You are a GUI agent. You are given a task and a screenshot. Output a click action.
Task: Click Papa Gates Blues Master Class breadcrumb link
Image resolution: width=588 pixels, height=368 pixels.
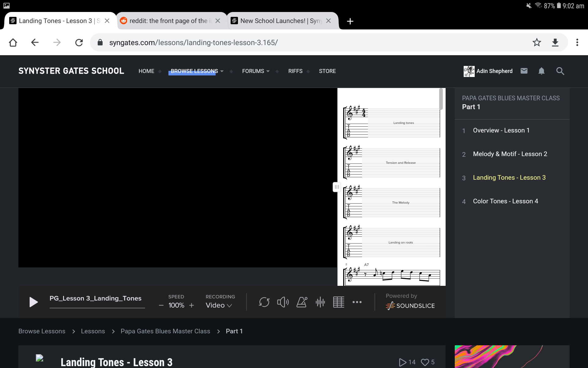(x=165, y=331)
